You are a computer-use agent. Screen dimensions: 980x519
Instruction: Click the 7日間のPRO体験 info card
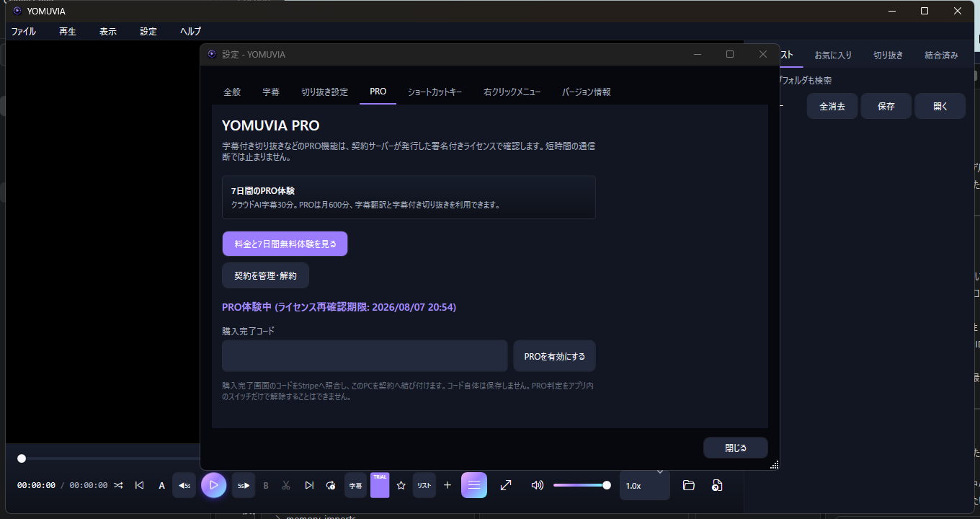point(409,197)
